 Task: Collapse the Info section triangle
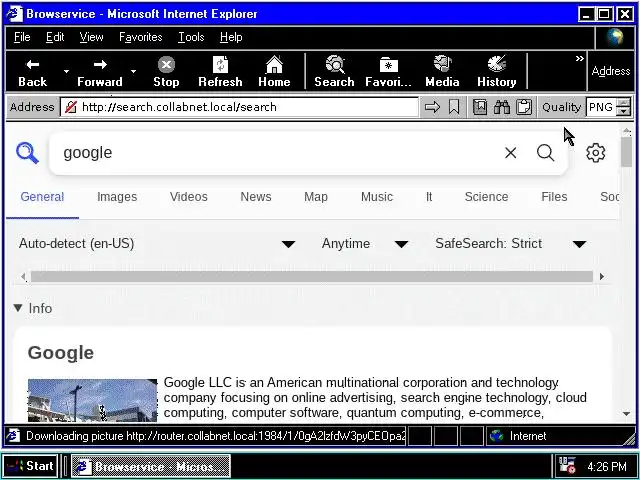coord(18,308)
